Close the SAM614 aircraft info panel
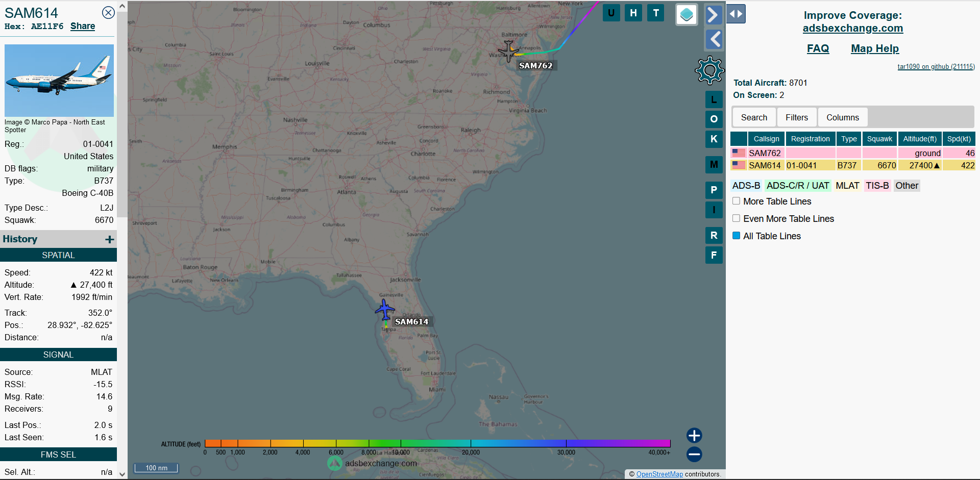 108,13
